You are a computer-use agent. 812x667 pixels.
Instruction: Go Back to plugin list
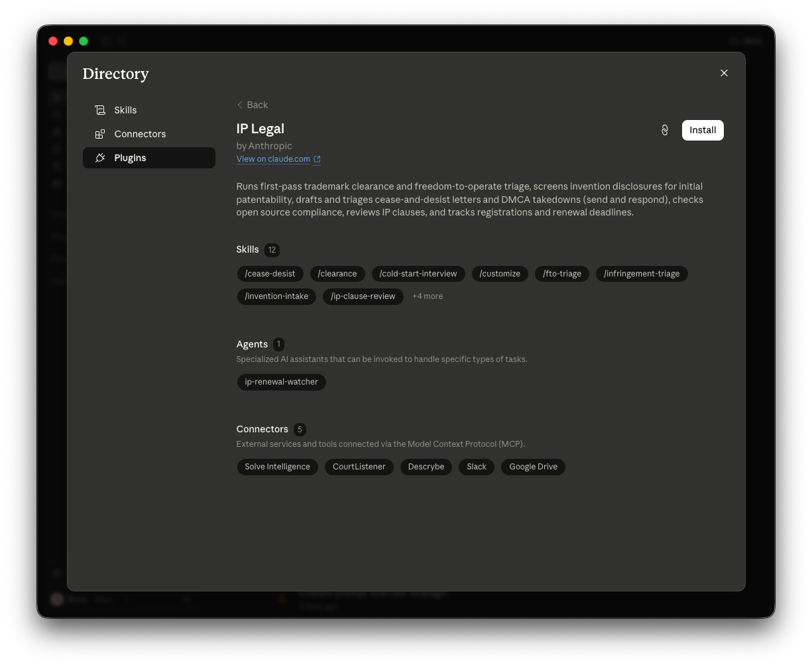(253, 105)
